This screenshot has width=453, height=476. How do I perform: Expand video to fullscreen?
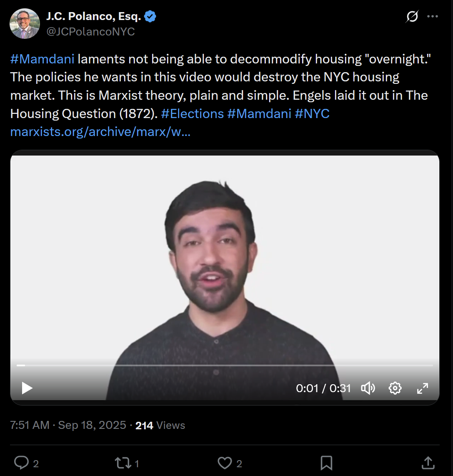click(x=423, y=388)
